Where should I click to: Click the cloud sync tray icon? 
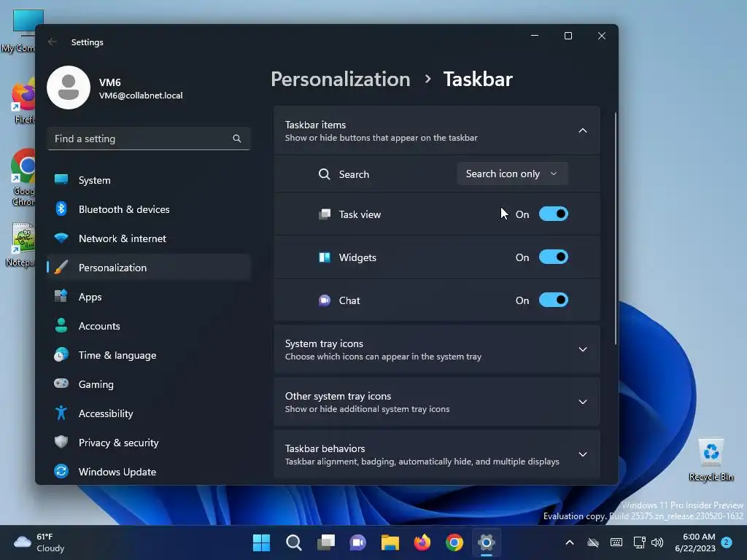tap(593, 542)
